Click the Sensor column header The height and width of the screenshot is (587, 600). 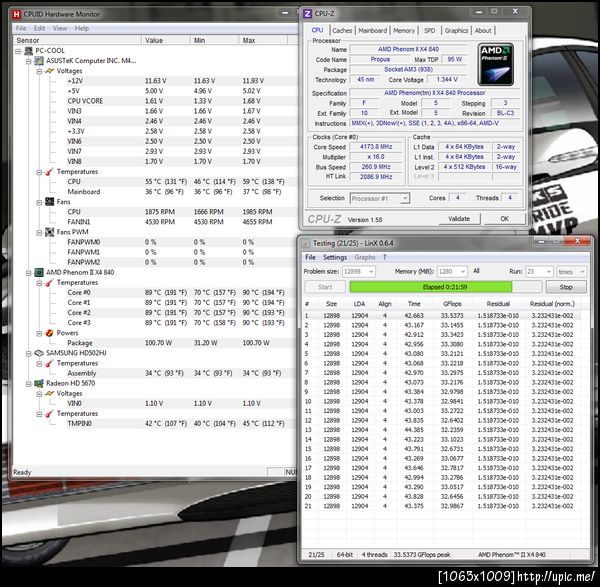pyautogui.click(x=77, y=40)
